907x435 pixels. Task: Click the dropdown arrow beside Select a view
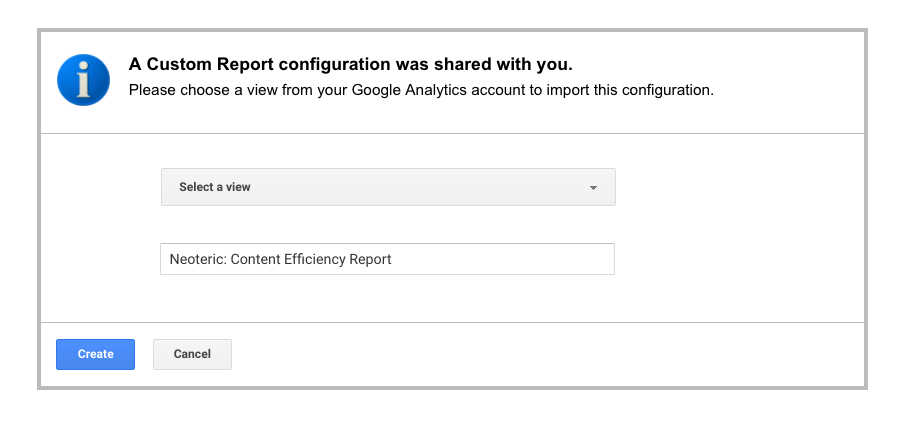(593, 188)
